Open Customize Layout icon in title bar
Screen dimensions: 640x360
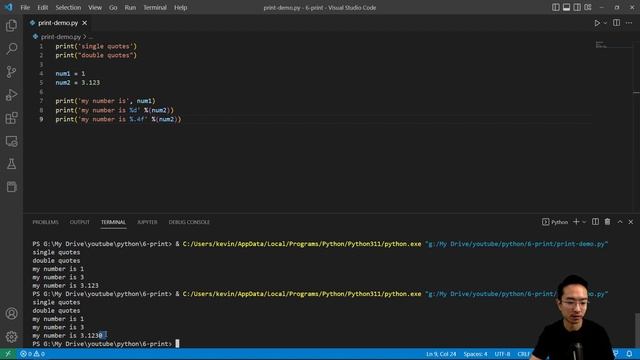[x=588, y=7]
